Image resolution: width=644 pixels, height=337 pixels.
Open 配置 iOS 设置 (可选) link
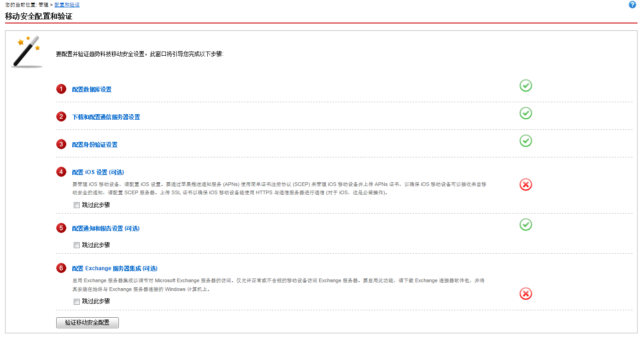coord(98,173)
